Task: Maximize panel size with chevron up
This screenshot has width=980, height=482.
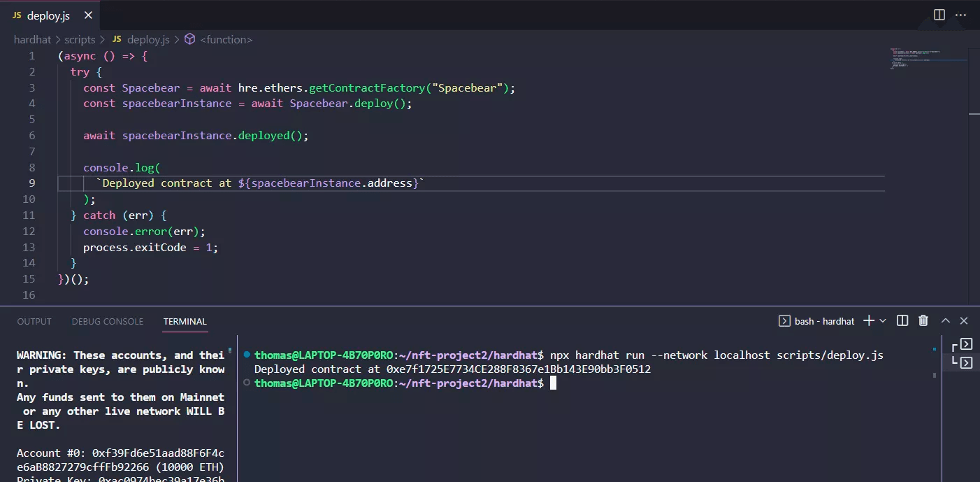Action: 946,320
